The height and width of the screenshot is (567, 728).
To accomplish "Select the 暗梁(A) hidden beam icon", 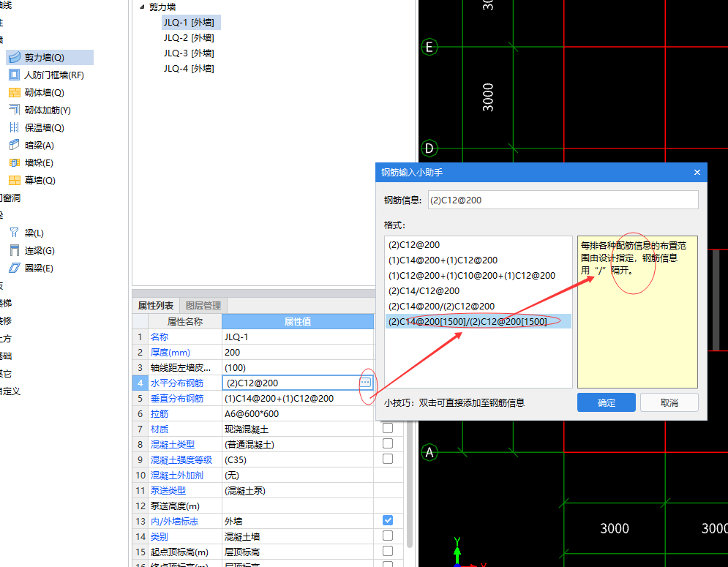I will coord(15,145).
